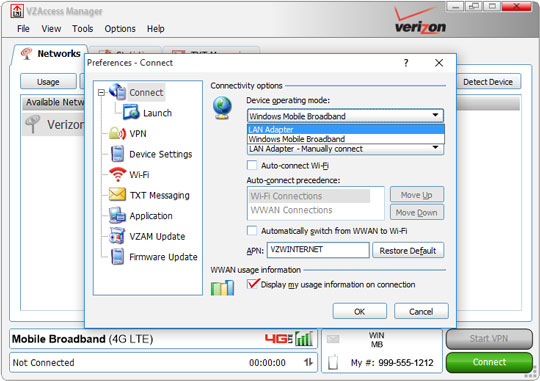Viewport: 540px width, 381px height.
Task: Enable the Auto-connect Wi-Fi checkbox
Action: [x=252, y=165]
